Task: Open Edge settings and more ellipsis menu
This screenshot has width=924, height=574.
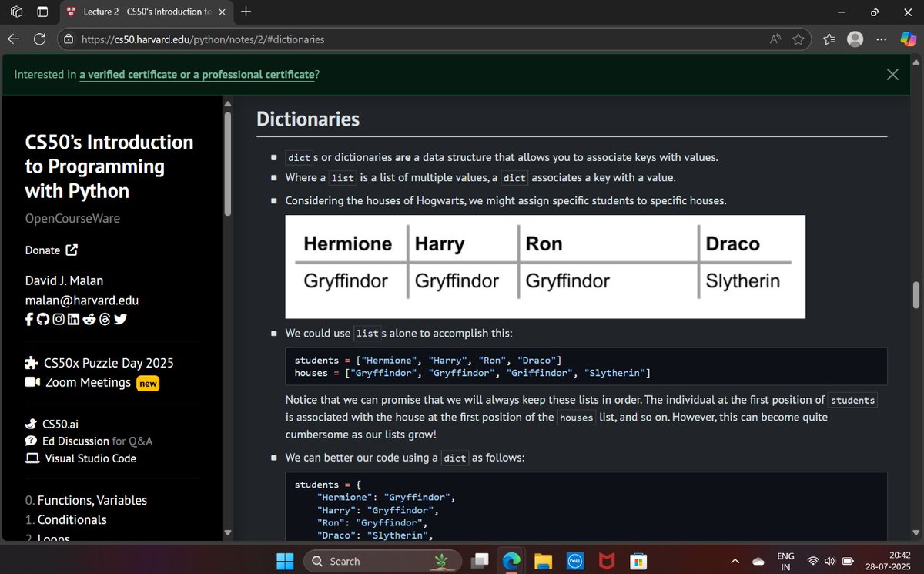Action: pos(881,39)
